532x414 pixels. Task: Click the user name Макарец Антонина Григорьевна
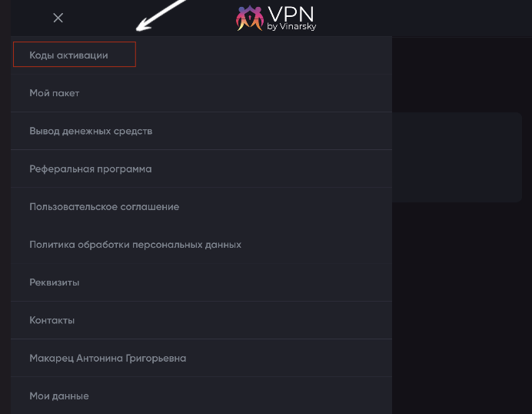coord(108,358)
